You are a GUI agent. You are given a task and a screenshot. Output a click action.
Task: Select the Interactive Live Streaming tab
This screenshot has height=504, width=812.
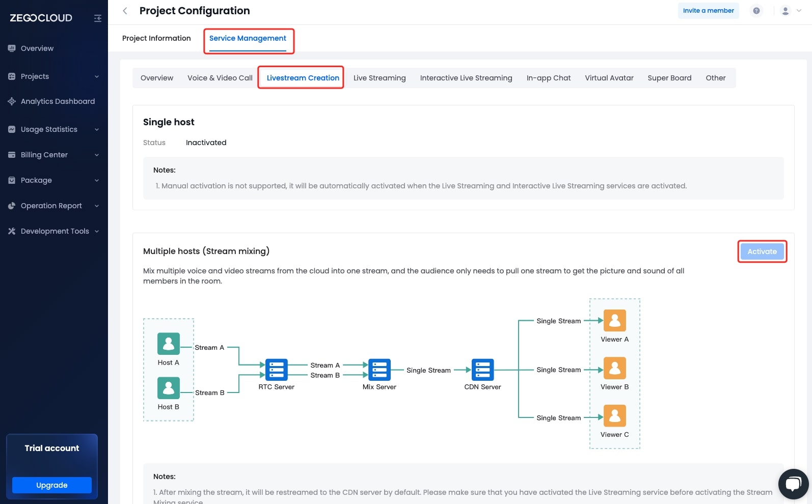tap(466, 78)
